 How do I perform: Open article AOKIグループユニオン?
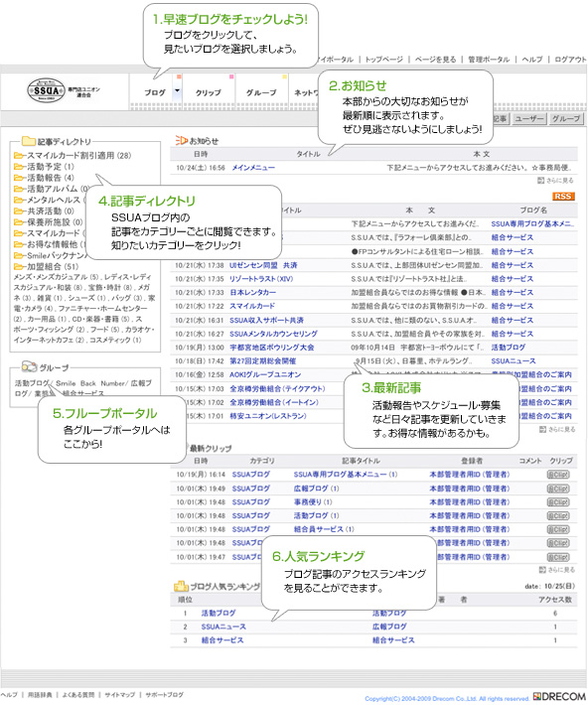point(265,374)
